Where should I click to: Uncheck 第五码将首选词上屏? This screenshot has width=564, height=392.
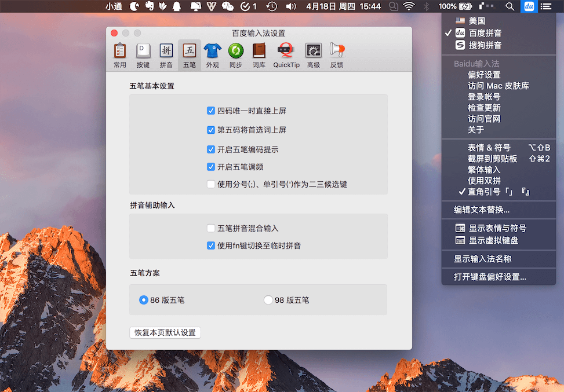[x=211, y=130]
